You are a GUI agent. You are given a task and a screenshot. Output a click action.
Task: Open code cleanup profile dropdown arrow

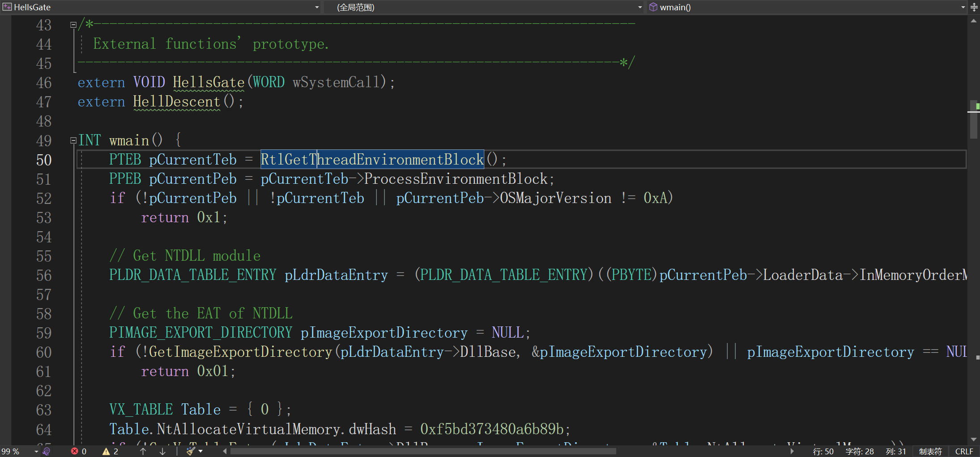[201, 452]
